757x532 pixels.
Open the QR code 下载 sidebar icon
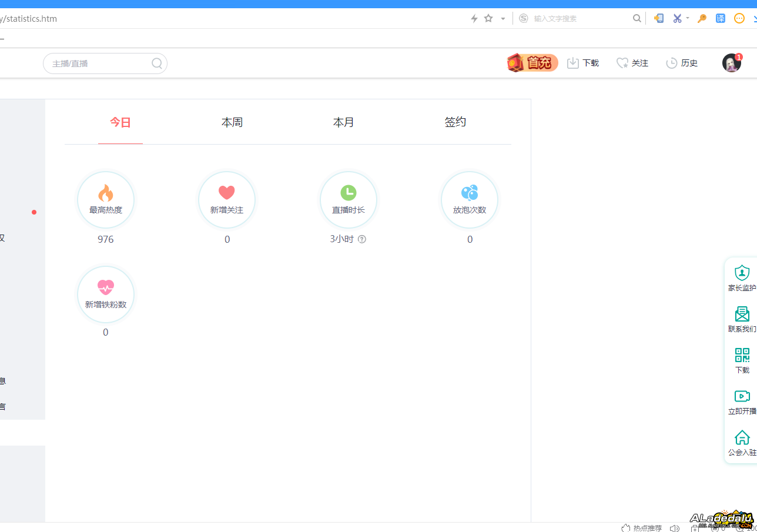[742, 355]
